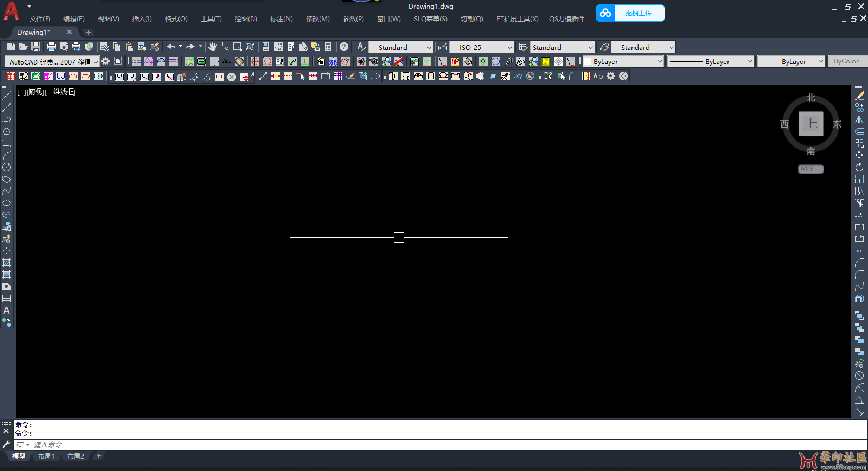The height and width of the screenshot is (471, 868).
Task: Click the New drawing icon
Action: click(x=10, y=47)
